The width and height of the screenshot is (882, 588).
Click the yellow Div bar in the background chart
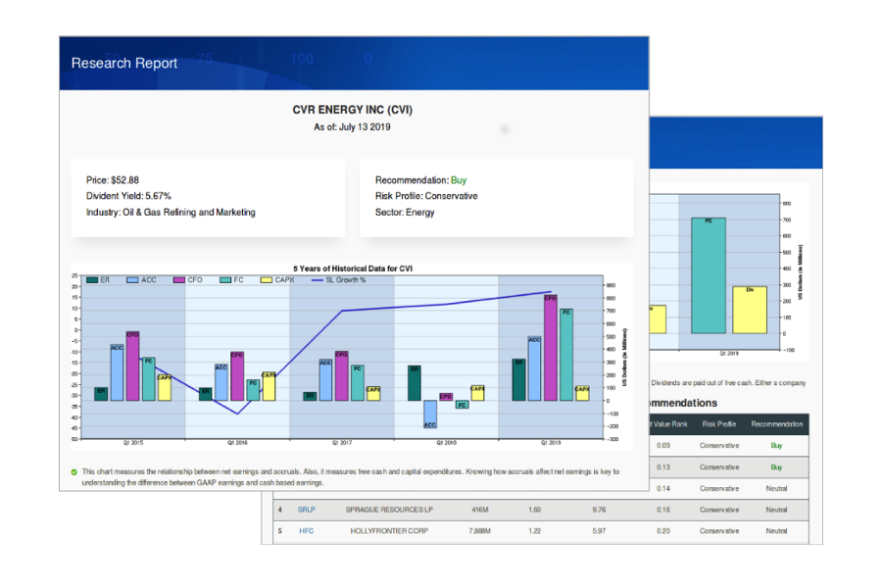[750, 309]
